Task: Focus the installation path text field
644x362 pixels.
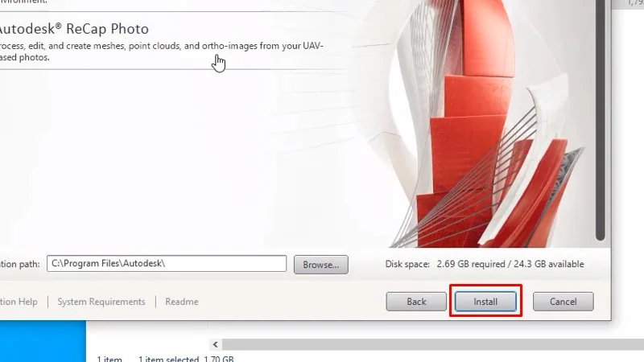Action: coord(167,264)
